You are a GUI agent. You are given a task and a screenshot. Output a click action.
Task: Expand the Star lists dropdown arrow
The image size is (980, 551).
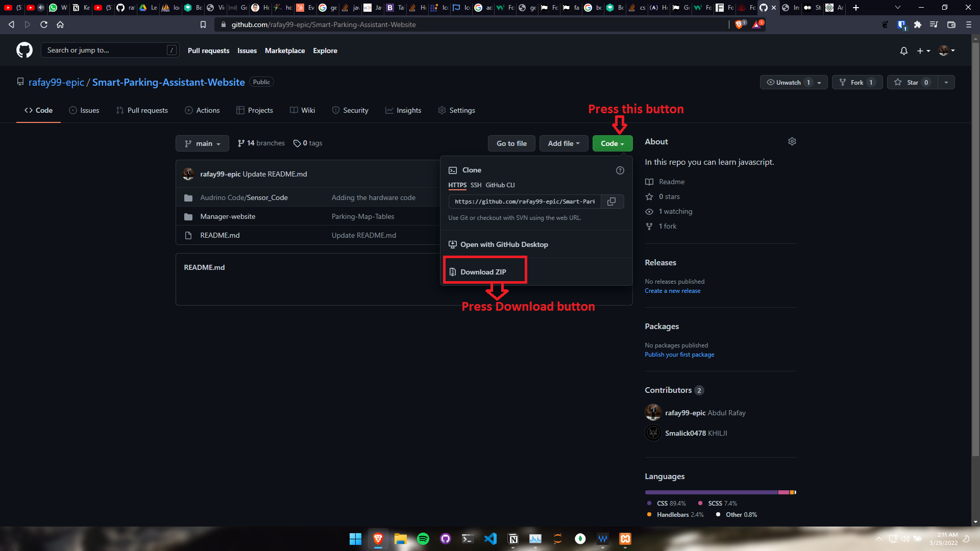[x=946, y=82]
